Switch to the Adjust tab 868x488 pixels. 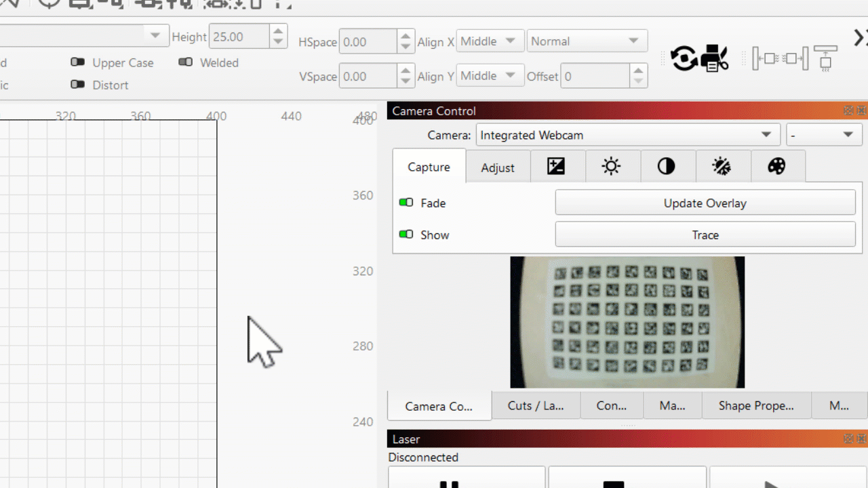click(498, 168)
